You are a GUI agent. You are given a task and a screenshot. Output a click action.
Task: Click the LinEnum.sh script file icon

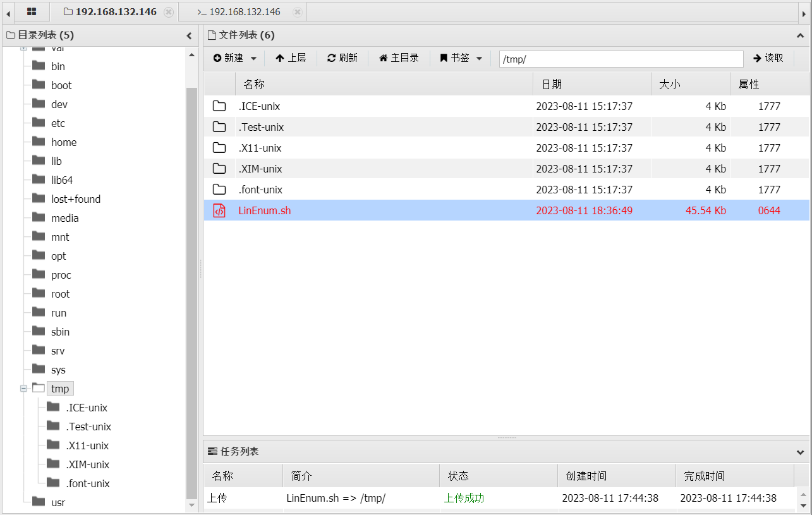(219, 210)
